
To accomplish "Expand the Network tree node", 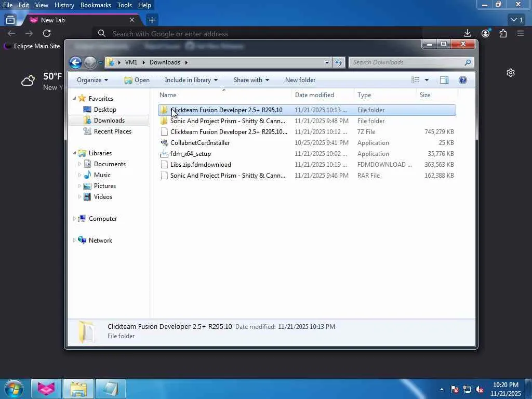I will [74, 240].
